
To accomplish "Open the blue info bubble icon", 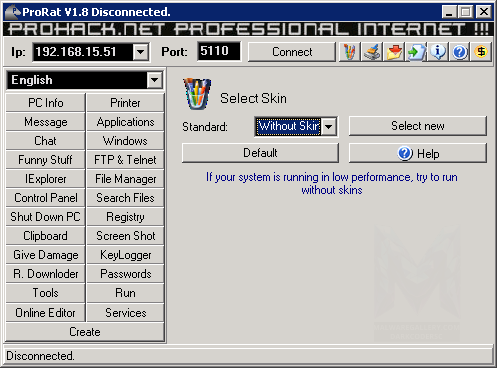I will 438,52.
